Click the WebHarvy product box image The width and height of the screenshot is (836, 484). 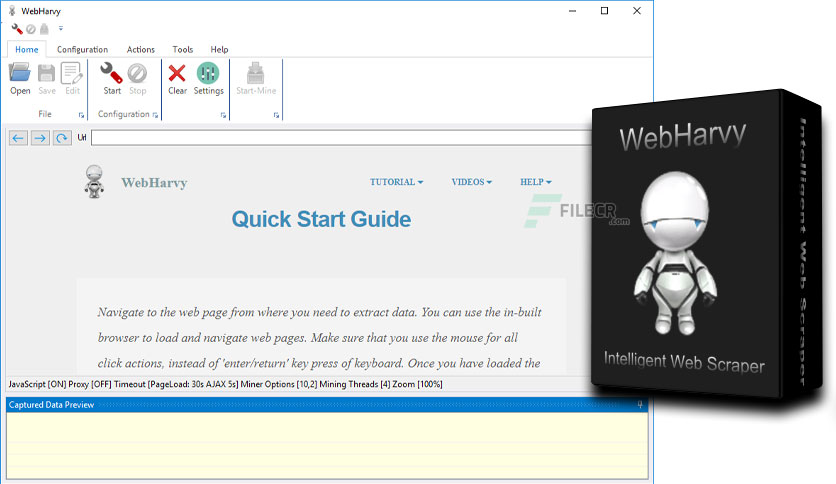pos(708,245)
